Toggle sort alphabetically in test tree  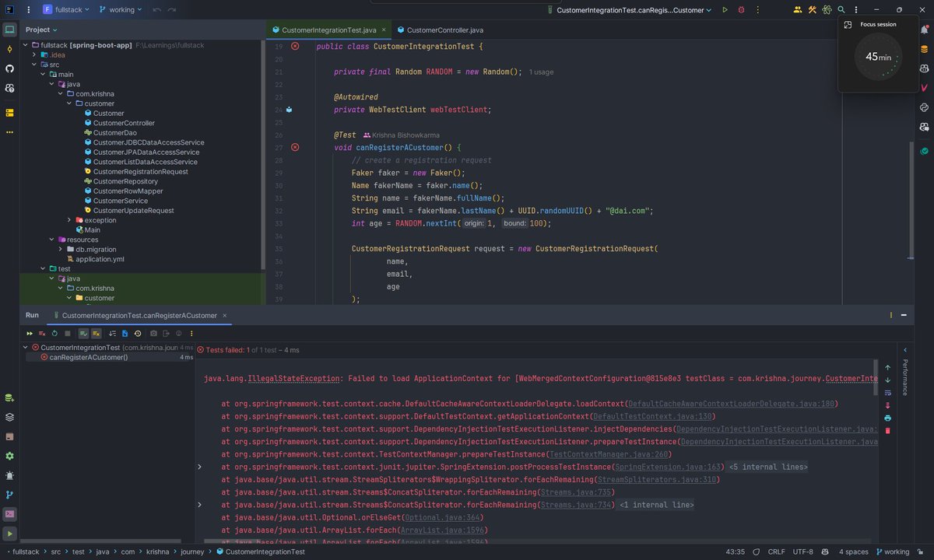click(113, 333)
